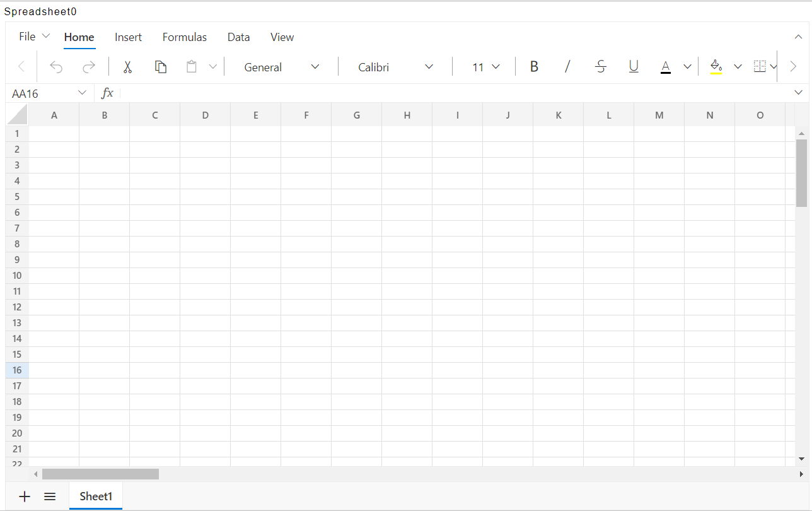Viewport: 812px width, 511px height.
Task: Open the paste options dropdown arrow
Action: click(213, 67)
